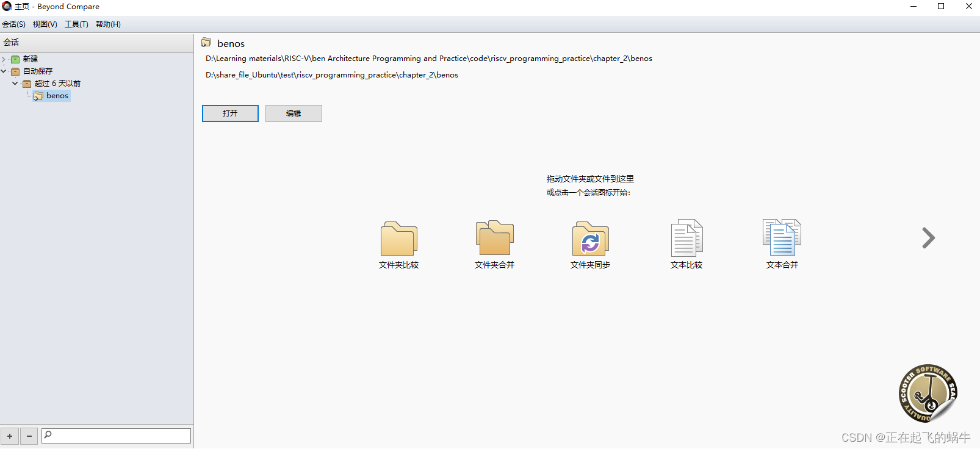Click the D:\Learning materials path text
This screenshot has height=449, width=980.
point(429,59)
